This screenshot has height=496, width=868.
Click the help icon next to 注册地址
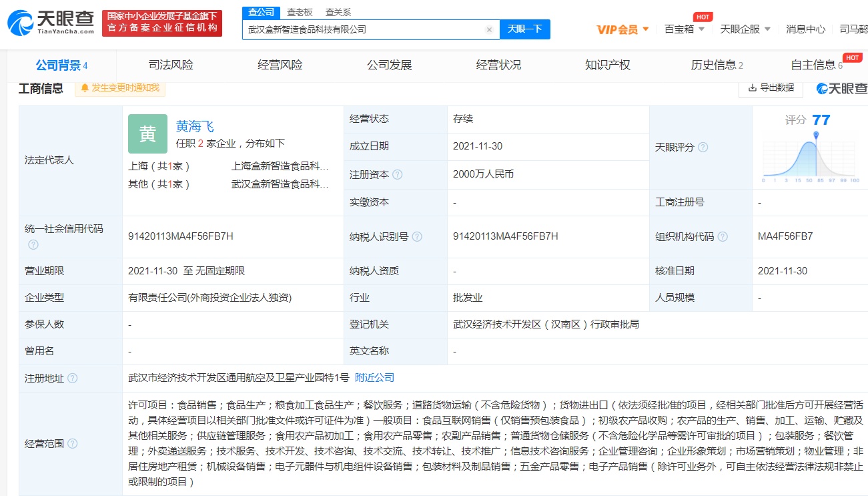pos(72,379)
